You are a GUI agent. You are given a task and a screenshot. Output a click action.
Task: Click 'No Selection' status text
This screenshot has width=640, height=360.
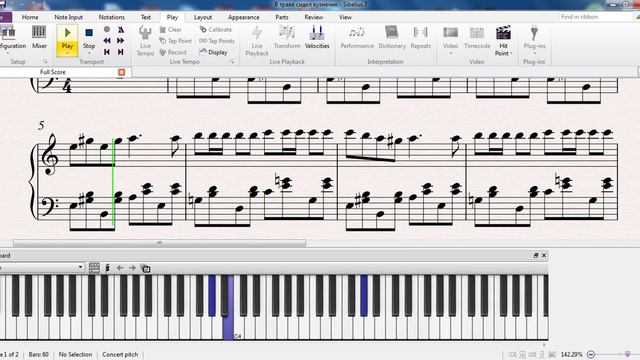[75, 354]
